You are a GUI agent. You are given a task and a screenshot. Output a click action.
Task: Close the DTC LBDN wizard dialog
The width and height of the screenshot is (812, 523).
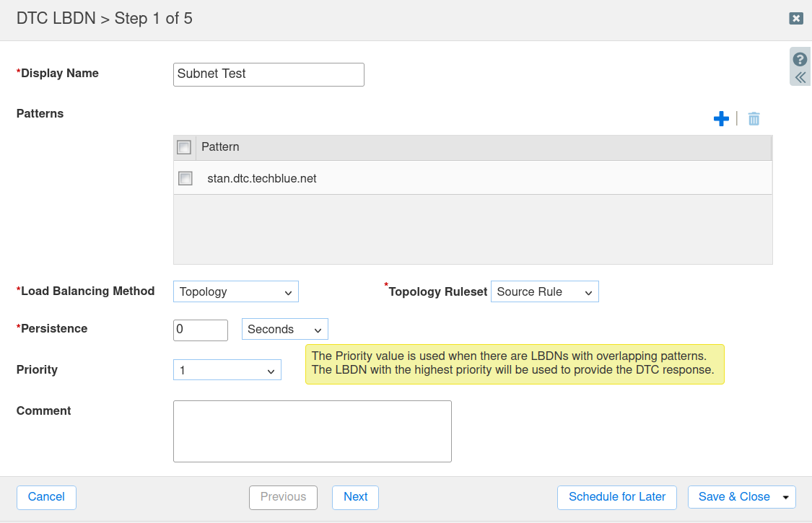[x=796, y=19]
